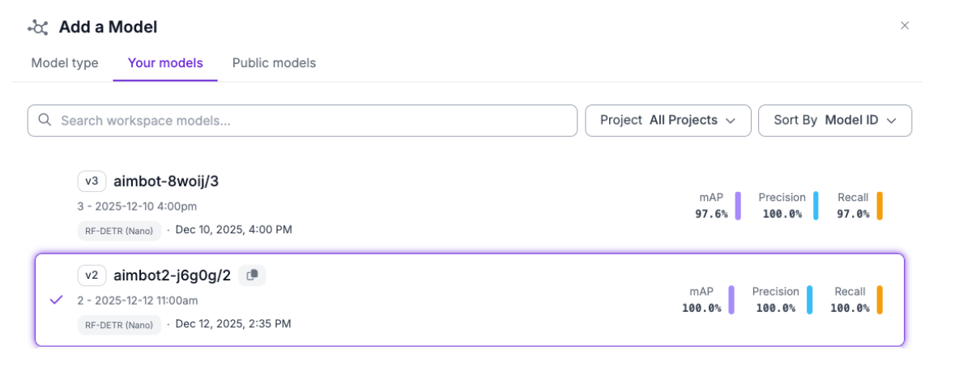Click the v2 version badge
This screenshot has height=389, width=980.
[x=92, y=276]
